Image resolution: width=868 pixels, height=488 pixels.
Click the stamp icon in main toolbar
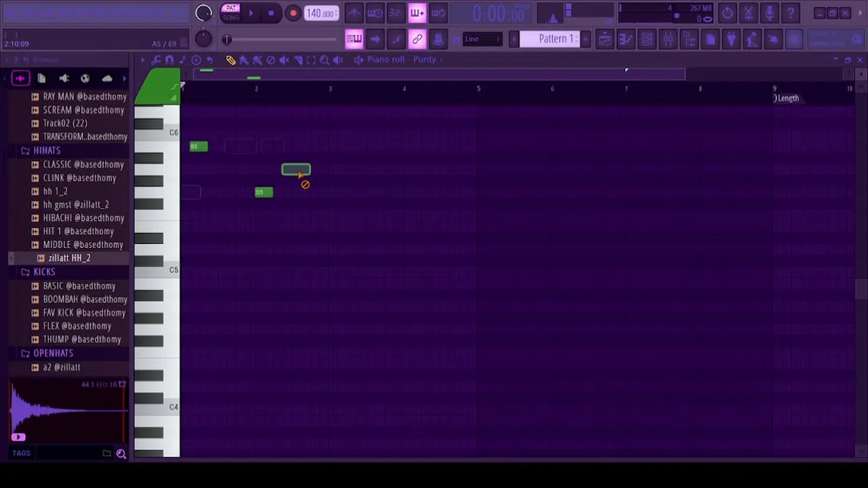click(439, 39)
